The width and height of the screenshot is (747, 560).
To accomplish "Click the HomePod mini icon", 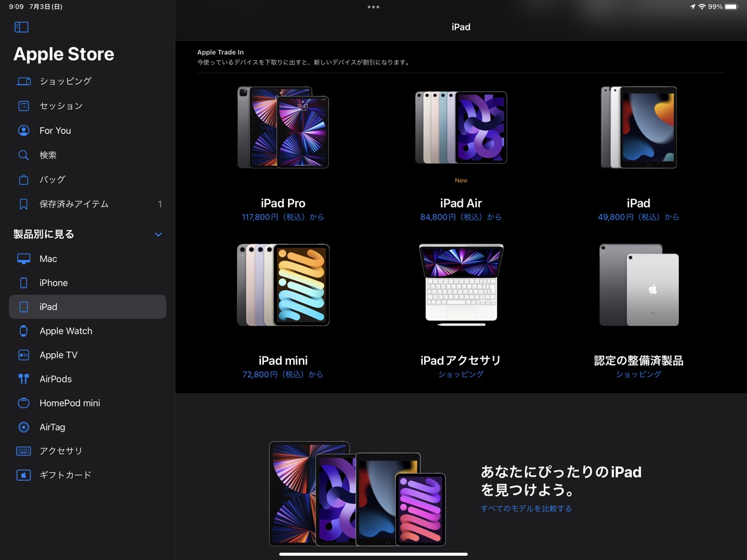I will point(23,403).
